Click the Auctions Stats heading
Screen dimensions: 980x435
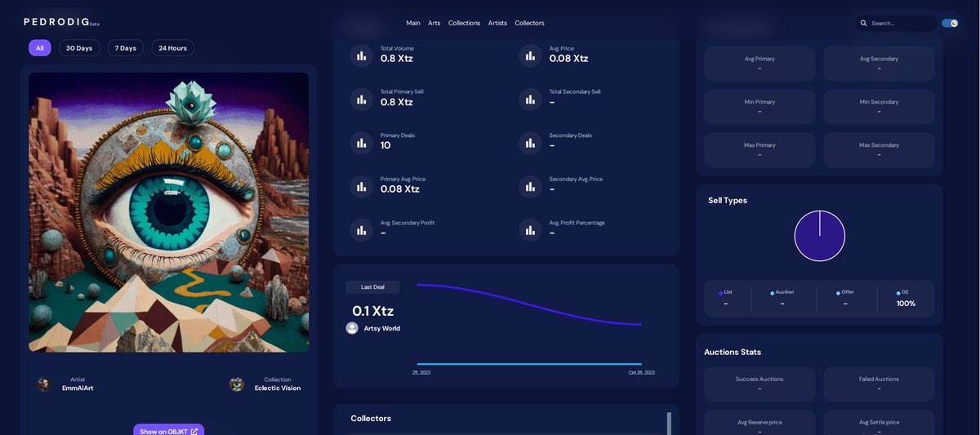(x=733, y=352)
